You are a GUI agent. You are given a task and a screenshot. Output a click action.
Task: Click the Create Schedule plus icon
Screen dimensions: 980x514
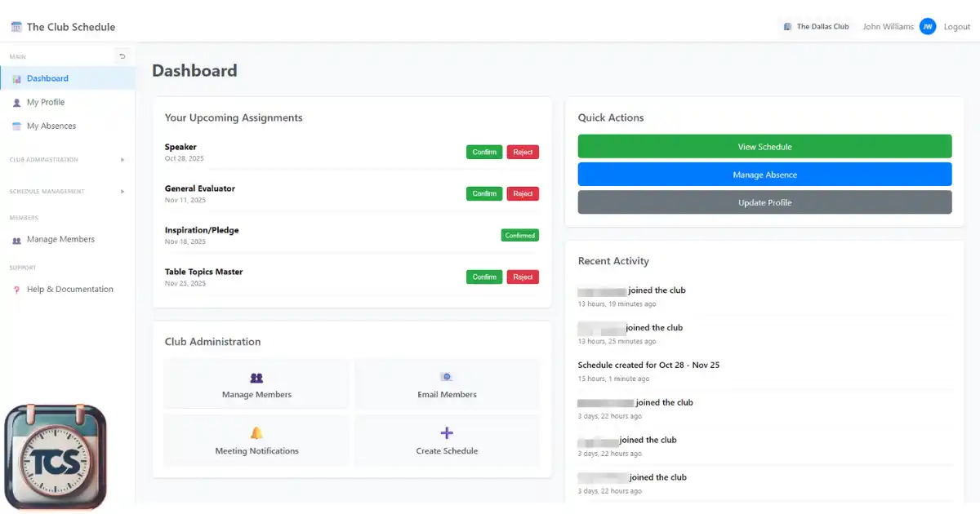447,433
